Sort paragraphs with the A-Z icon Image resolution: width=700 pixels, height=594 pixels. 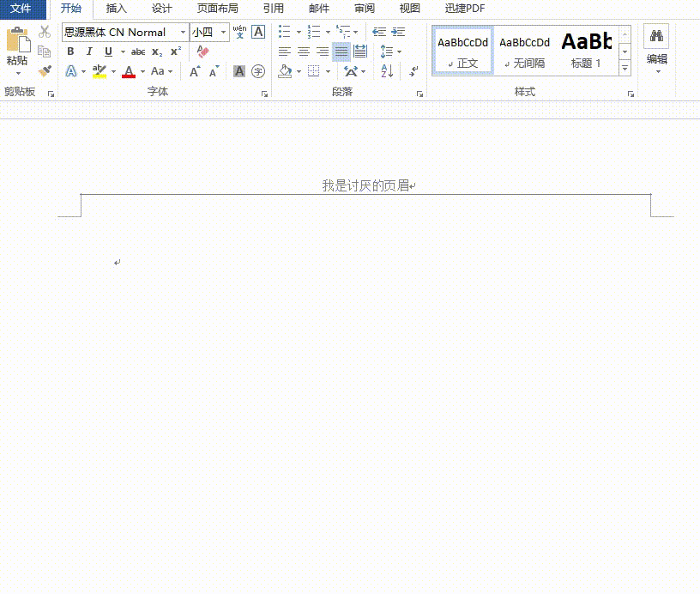pos(386,70)
